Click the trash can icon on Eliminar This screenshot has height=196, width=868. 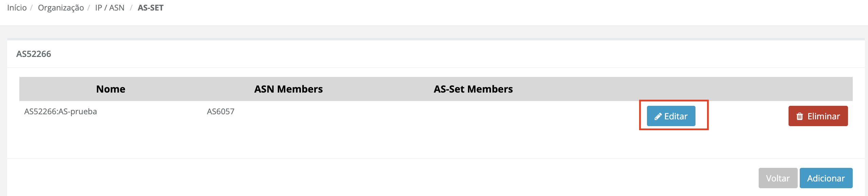pyautogui.click(x=800, y=117)
